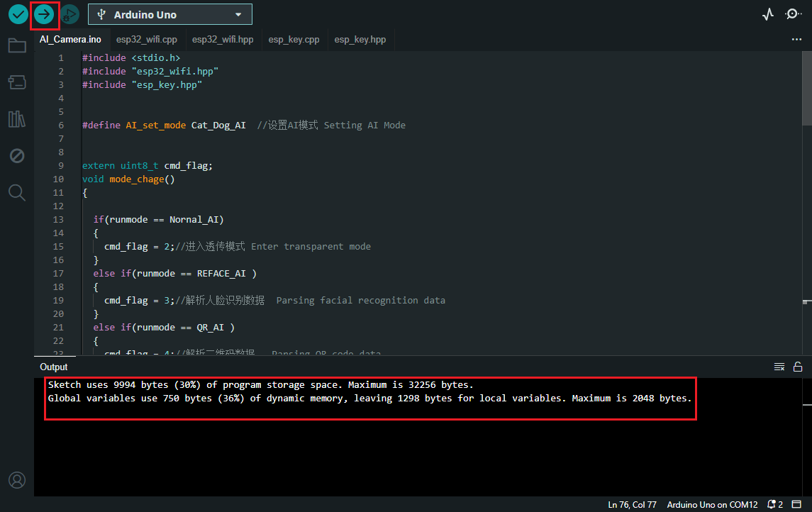Select the esp_key.cpp tab
The width and height of the screenshot is (812, 512).
pos(294,39)
